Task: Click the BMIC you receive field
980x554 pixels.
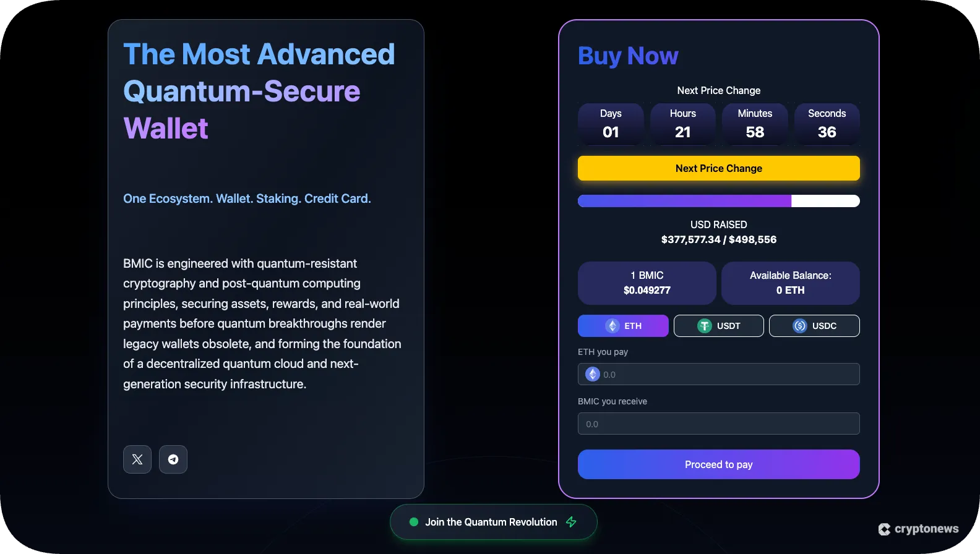Action: 718,424
